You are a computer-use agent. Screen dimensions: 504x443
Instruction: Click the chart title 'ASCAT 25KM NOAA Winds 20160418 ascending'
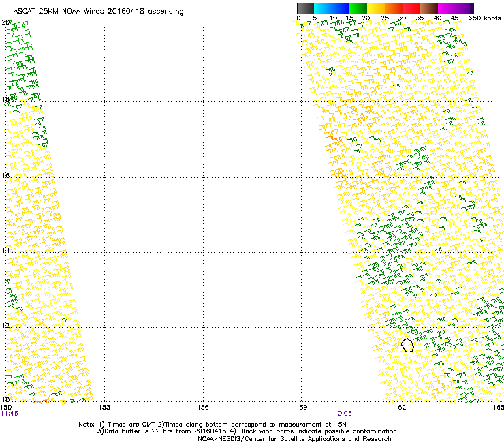pyautogui.click(x=98, y=12)
